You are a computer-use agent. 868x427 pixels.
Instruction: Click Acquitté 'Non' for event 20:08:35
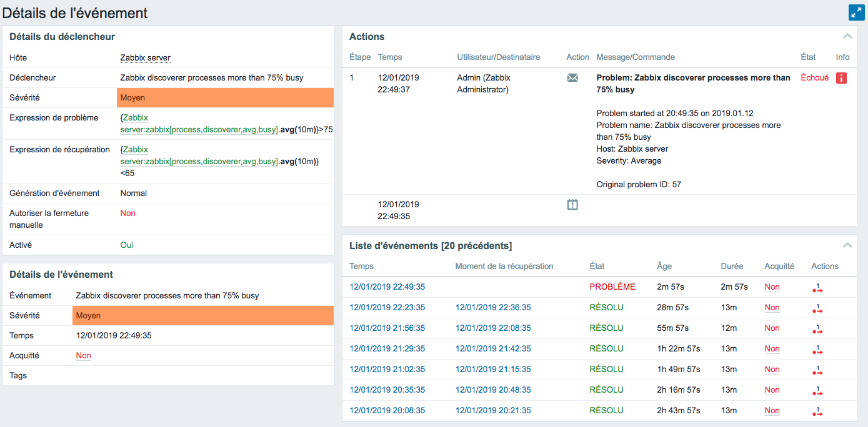click(772, 411)
